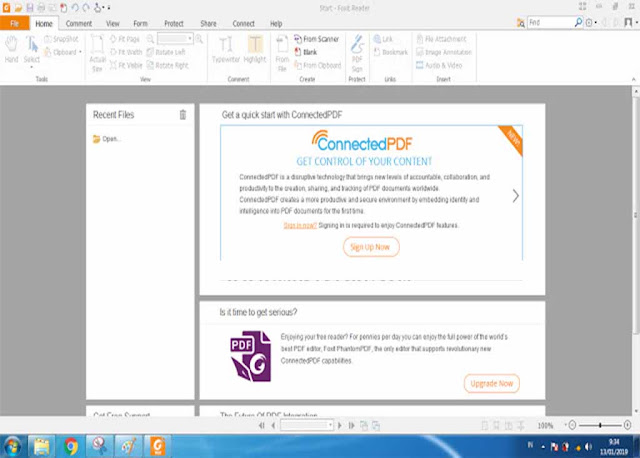Open the search settings gear dropdown
Viewport: 640px width, 458px height.
[x=591, y=23]
